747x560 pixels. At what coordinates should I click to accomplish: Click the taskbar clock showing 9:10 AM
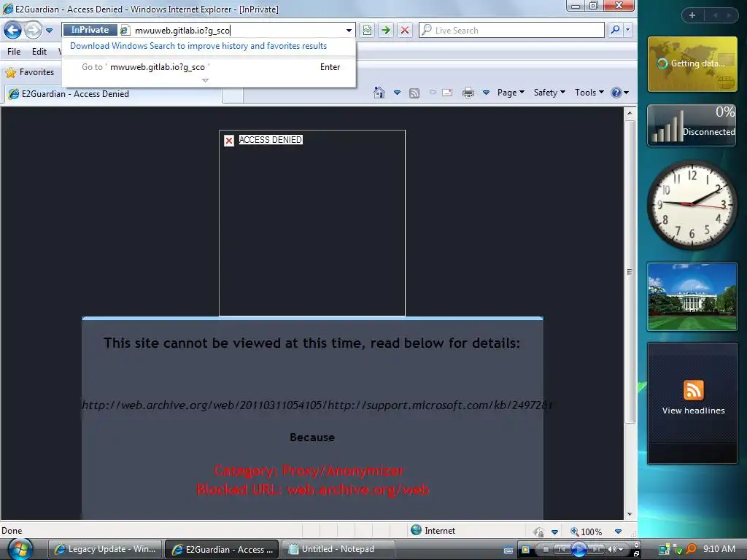click(719, 549)
